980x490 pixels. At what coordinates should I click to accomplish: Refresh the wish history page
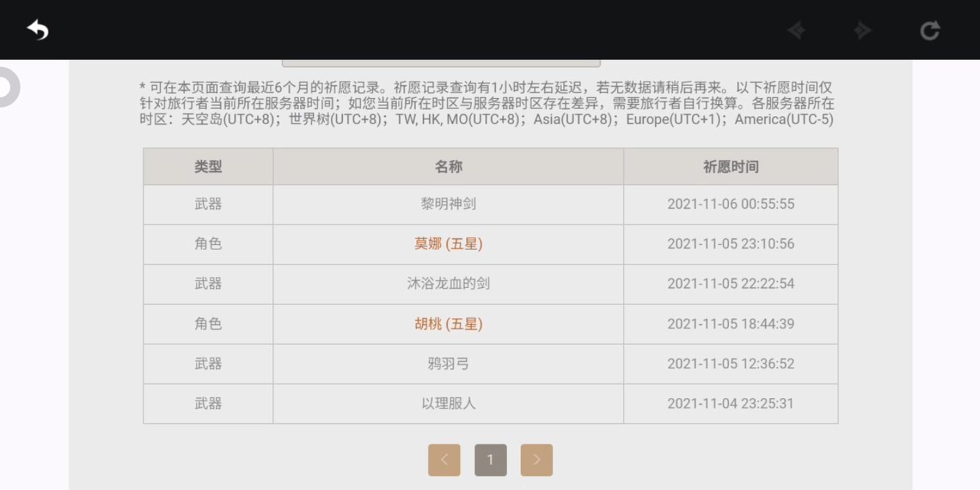point(930,31)
